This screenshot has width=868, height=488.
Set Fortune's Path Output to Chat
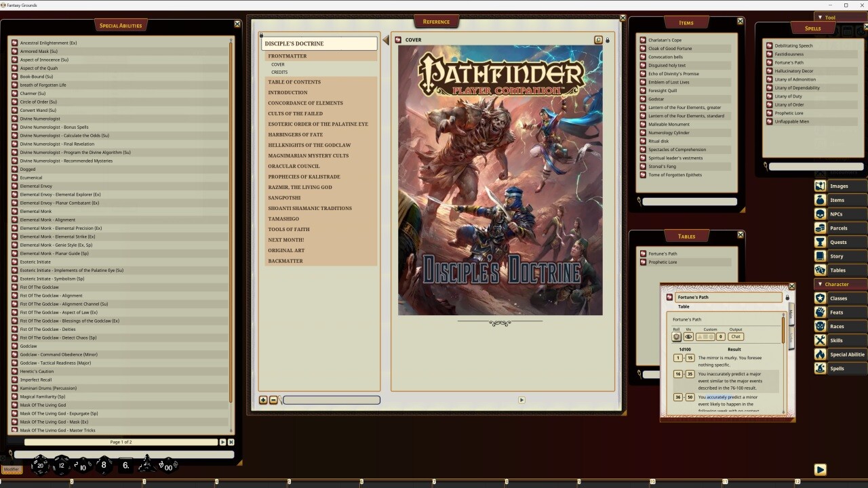point(735,337)
